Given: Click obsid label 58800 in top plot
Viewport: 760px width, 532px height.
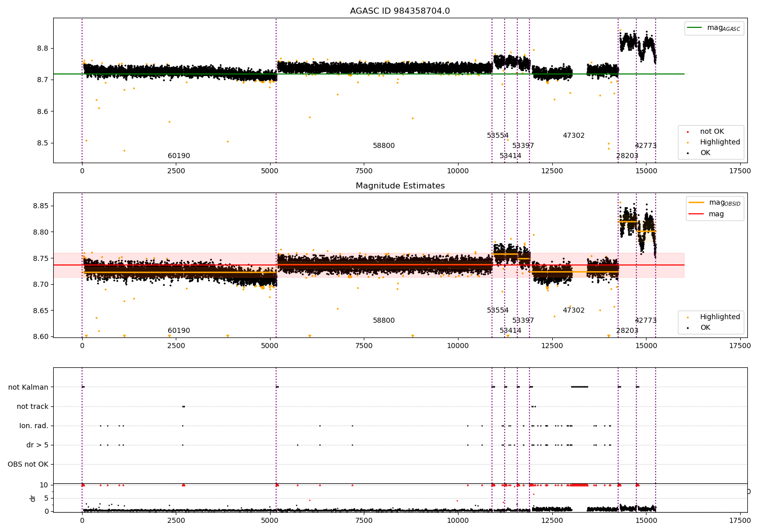Looking at the screenshot, I should [384, 145].
